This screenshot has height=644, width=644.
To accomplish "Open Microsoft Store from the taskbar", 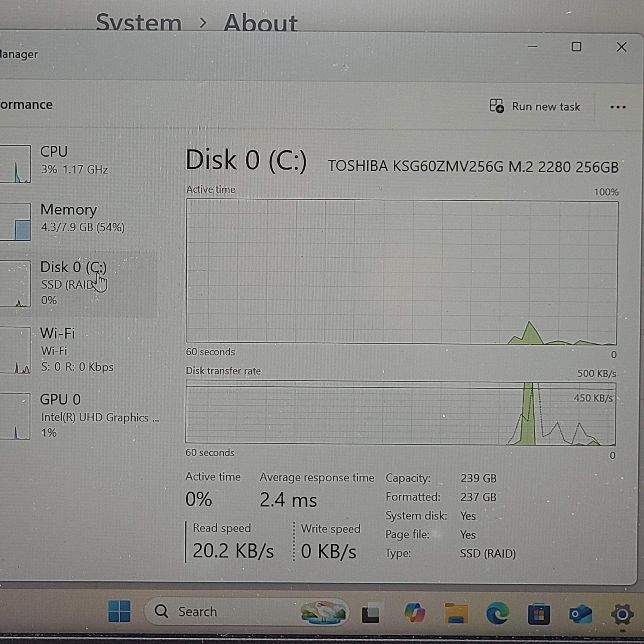I will [539, 614].
